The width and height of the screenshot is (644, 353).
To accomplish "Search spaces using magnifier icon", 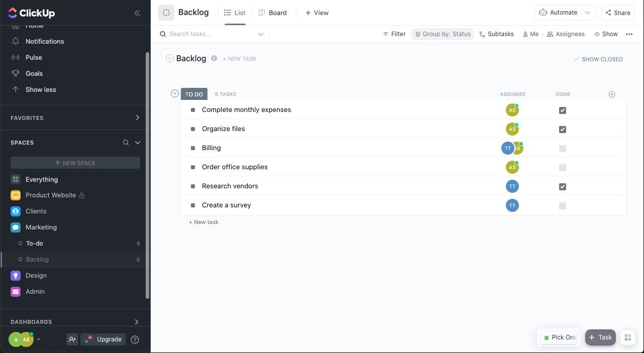I will click(126, 143).
